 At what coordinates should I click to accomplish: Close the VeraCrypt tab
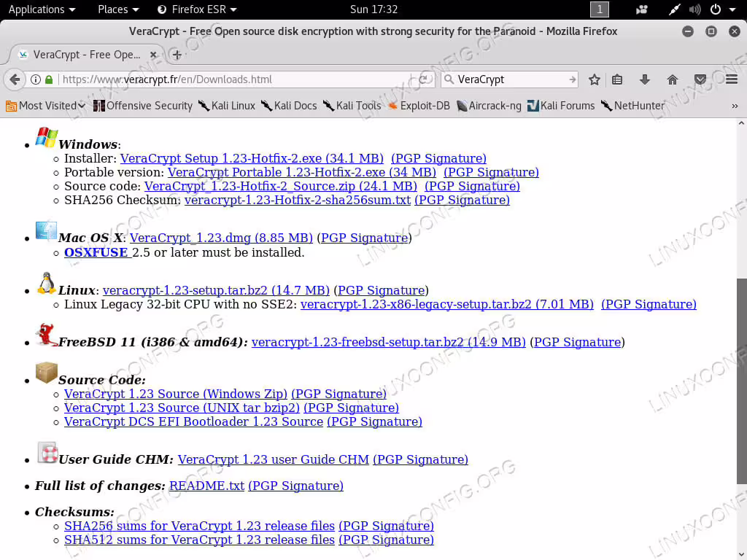click(153, 55)
